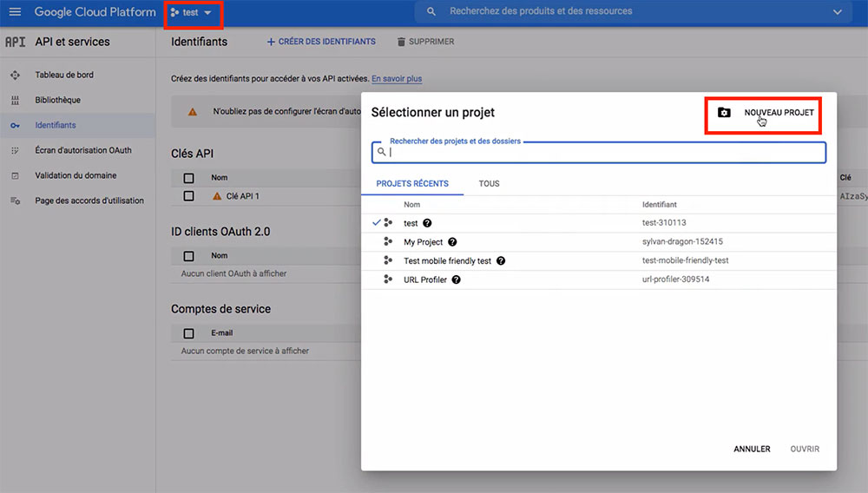This screenshot has width=868, height=493.
Task: Toggle the Clés API header checkbox
Action: 188,178
